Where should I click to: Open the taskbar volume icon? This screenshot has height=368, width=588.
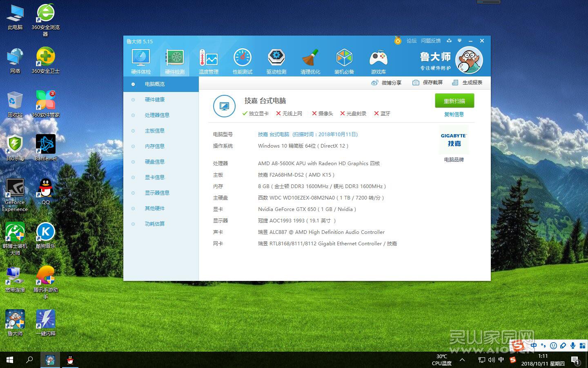[x=491, y=360]
